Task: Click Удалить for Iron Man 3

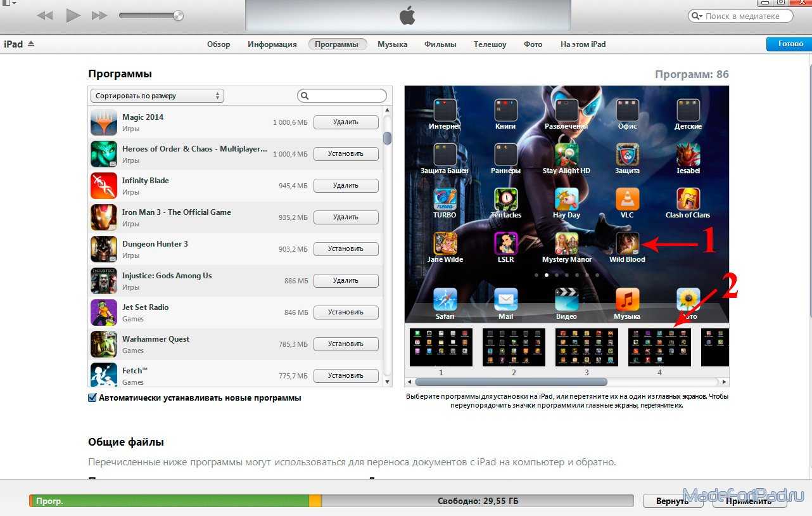Action: click(x=346, y=217)
